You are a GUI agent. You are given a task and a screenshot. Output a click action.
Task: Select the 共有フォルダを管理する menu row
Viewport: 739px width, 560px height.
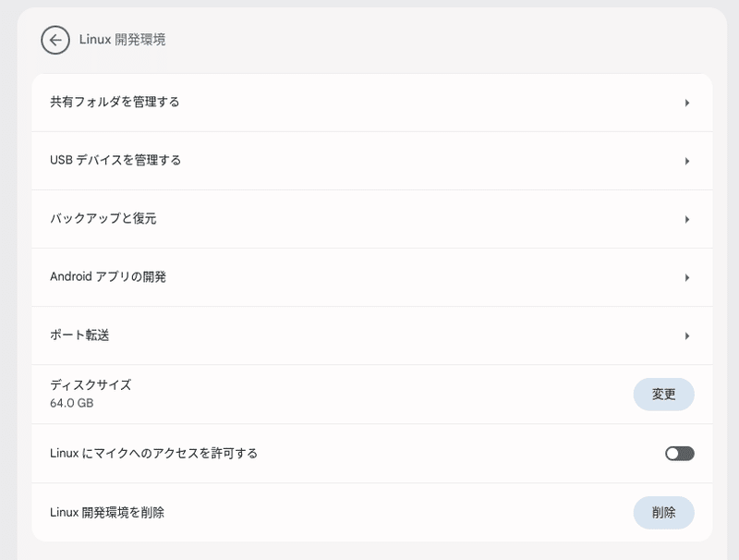click(372, 103)
